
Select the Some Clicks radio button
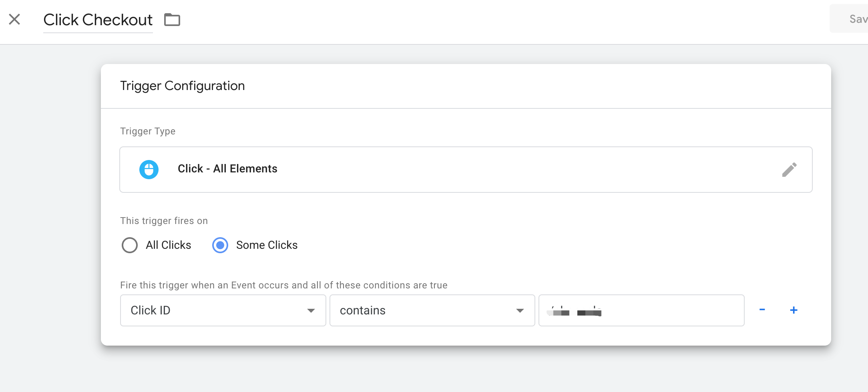pyautogui.click(x=220, y=245)
